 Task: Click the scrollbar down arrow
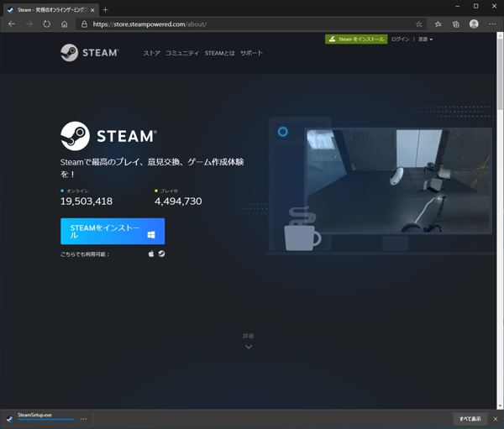point(500,405)
